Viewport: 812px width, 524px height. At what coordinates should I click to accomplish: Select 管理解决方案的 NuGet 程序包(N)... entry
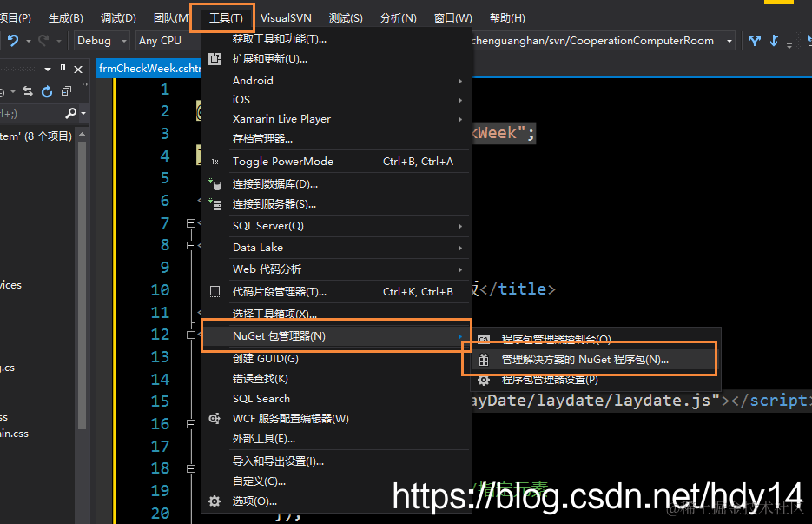coord(595,360)
